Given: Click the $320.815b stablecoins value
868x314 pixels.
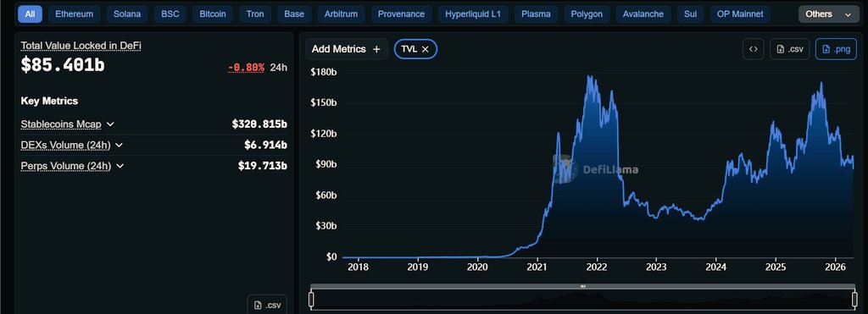Looking at the screenshot, I should 259,124.
